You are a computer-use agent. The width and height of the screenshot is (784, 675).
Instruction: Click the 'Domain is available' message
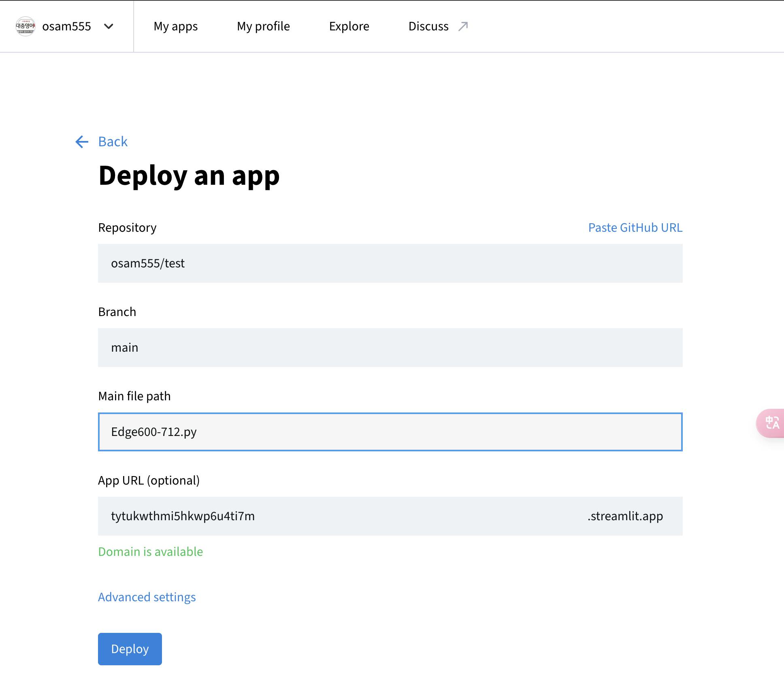click(x=151, y=552)
